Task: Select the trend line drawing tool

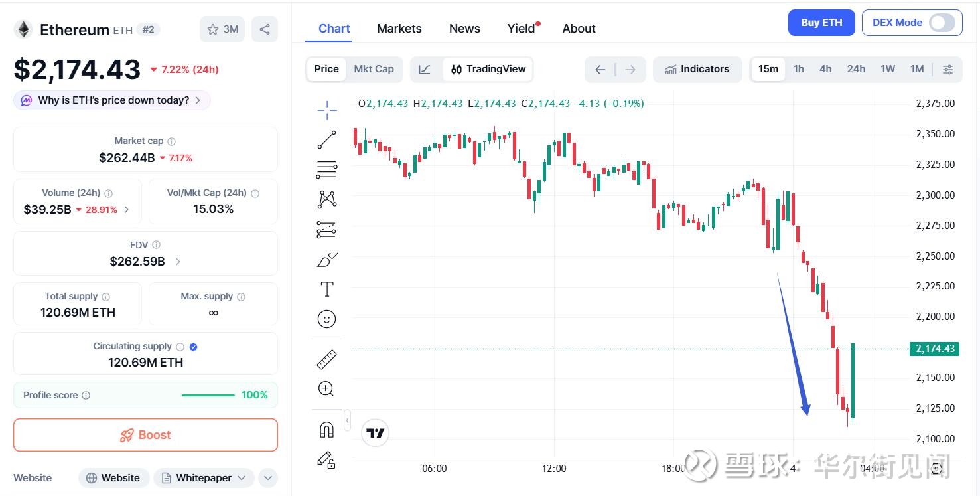Action: point(326,139)
